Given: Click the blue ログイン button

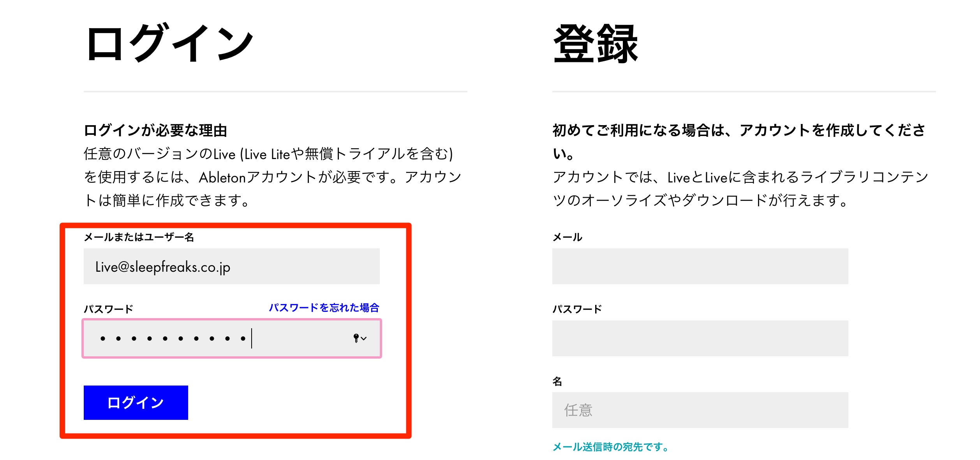Looking at the screenshot, I should coord(136,403).
